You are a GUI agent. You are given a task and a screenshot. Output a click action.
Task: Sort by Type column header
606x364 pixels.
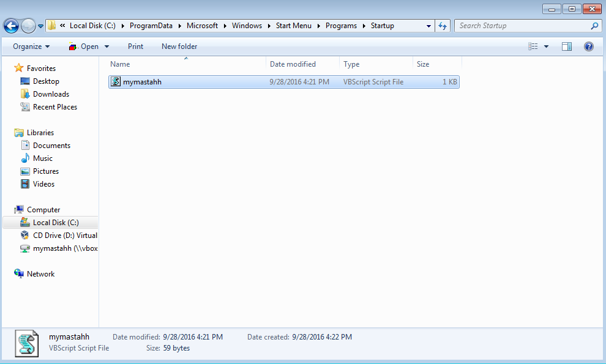[376, 64]
